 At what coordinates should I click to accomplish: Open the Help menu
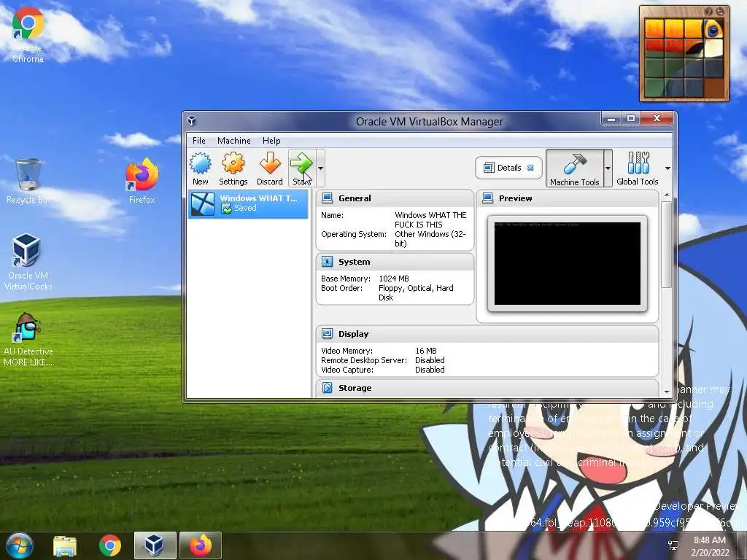271,141
